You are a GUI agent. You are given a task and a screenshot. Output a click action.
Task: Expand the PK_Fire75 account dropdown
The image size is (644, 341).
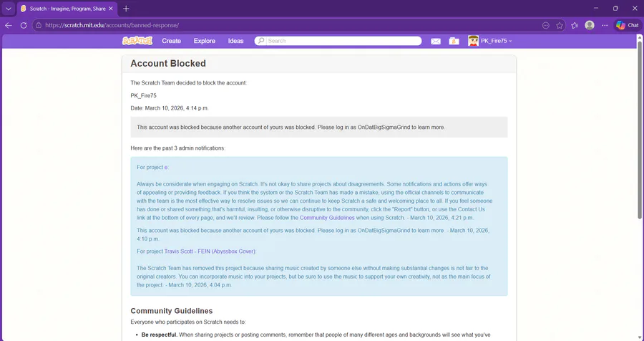pyautogui.click(x=496, y=41)
